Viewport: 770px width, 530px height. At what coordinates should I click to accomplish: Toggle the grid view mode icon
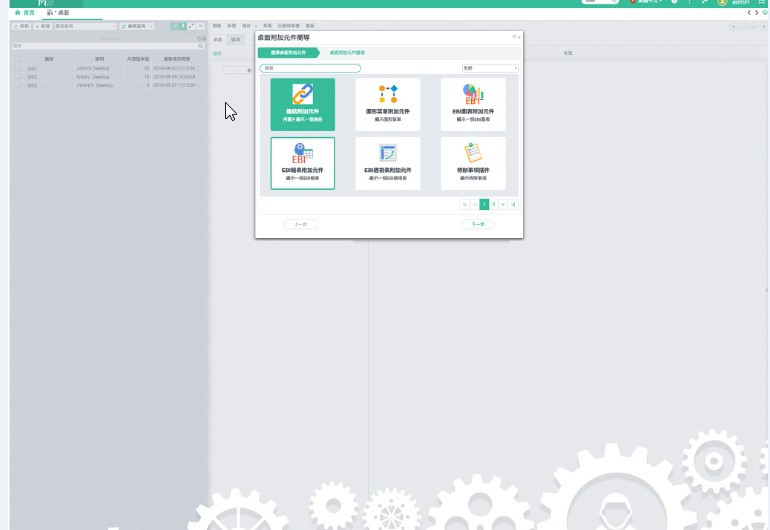(175, 26)
